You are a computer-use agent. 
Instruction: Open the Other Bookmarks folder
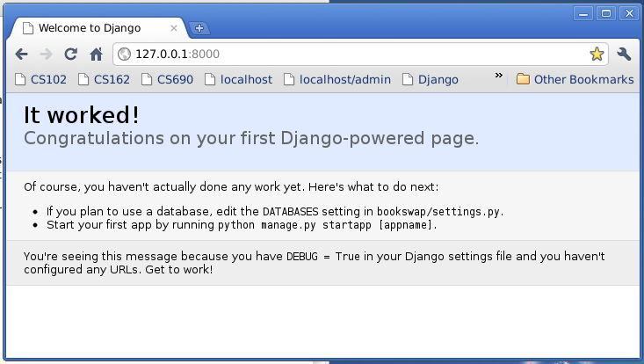[575, 79]
